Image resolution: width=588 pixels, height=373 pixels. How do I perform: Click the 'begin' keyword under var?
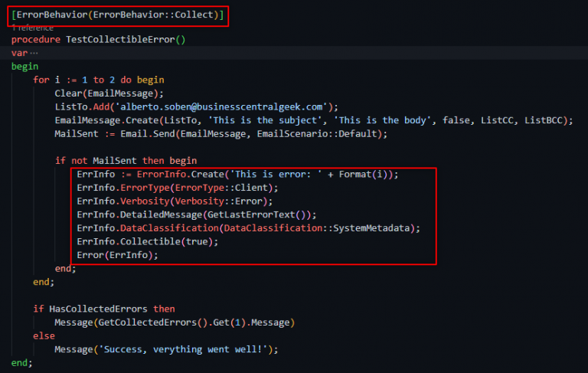point(24,67)
